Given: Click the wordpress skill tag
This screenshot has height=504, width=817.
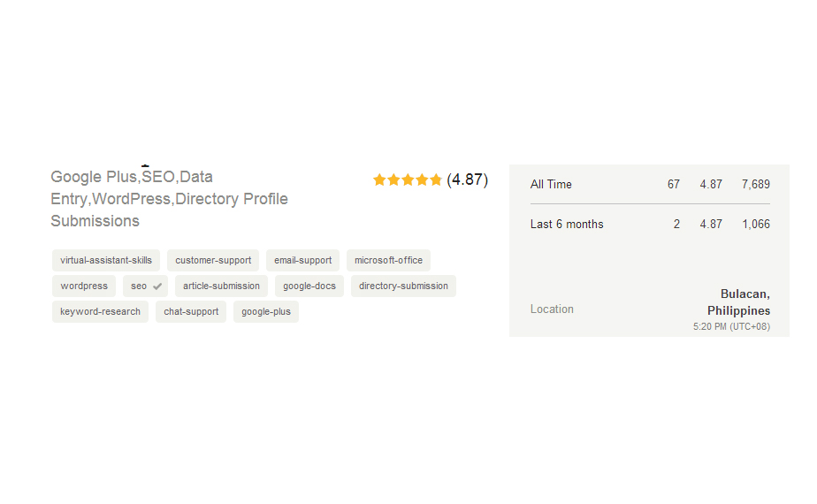Looking at the screenshot, I should pos(84,286).
